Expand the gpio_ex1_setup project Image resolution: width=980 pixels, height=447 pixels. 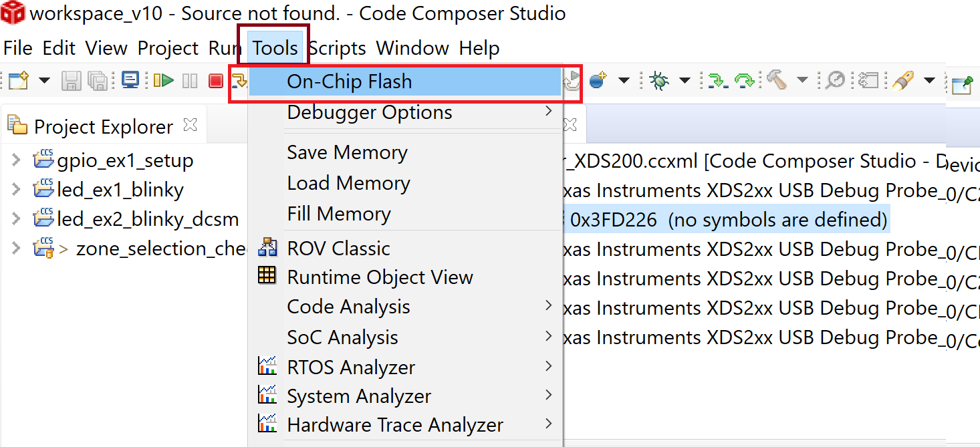[x=15, y=160]
